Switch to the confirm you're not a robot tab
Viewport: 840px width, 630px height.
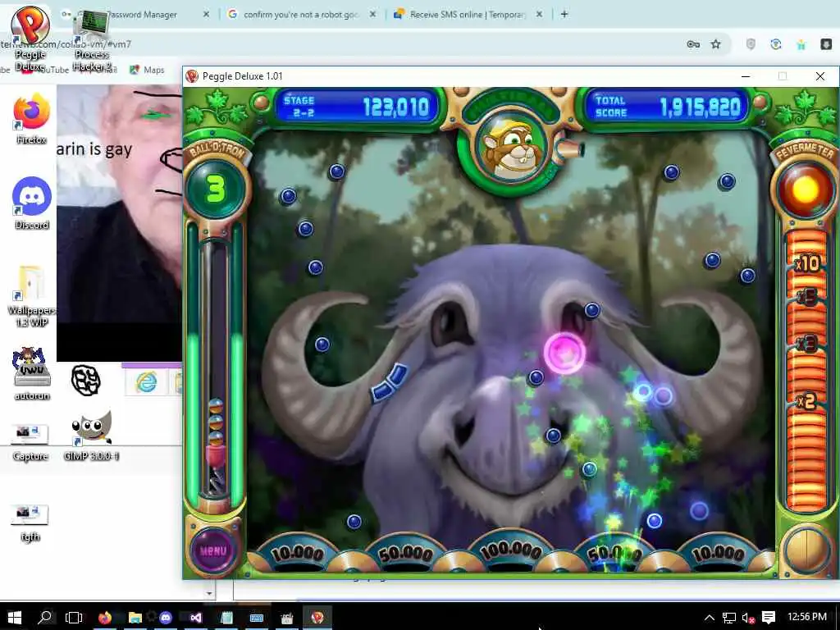pyautogui.click(x=300, y=15)
